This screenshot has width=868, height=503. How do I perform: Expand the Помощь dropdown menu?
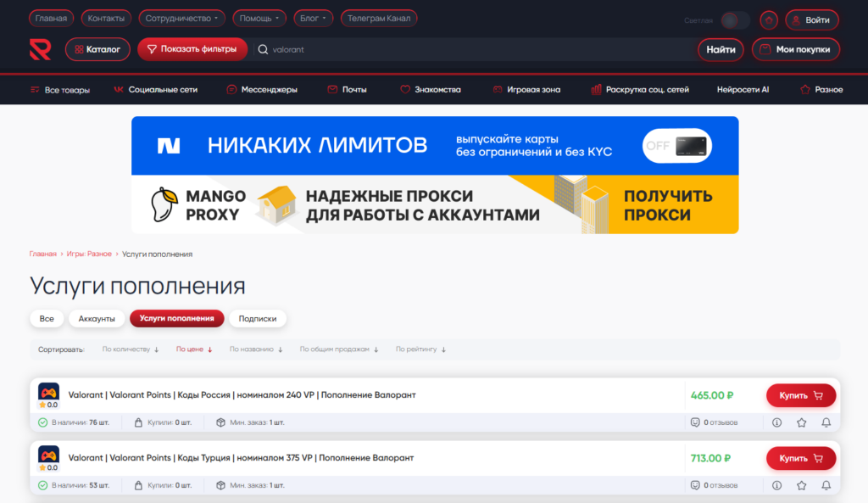(259, 19)
